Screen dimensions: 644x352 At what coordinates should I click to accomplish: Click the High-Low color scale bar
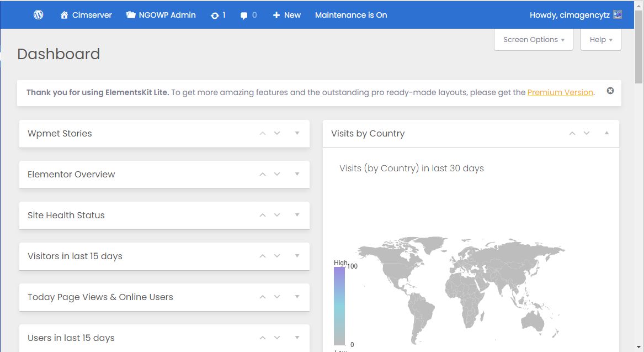339,306
